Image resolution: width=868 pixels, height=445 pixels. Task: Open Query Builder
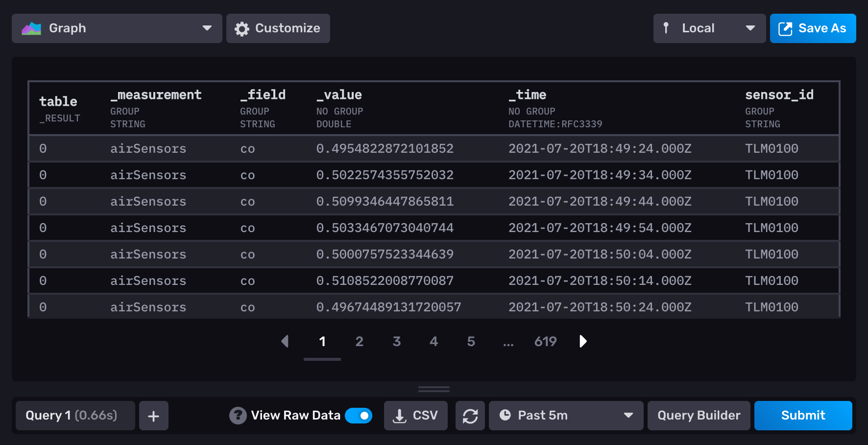698,415
